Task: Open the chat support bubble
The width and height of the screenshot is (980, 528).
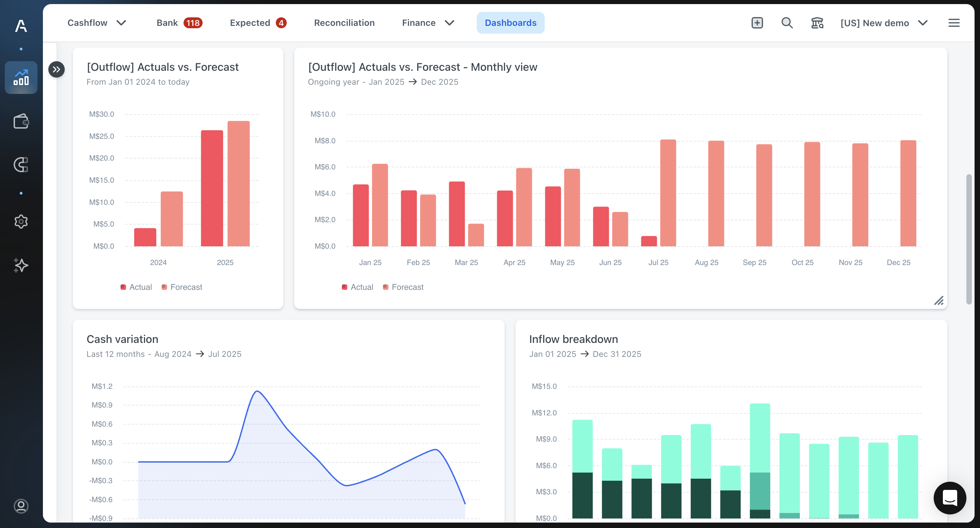Action: click(x=949, y=498)
